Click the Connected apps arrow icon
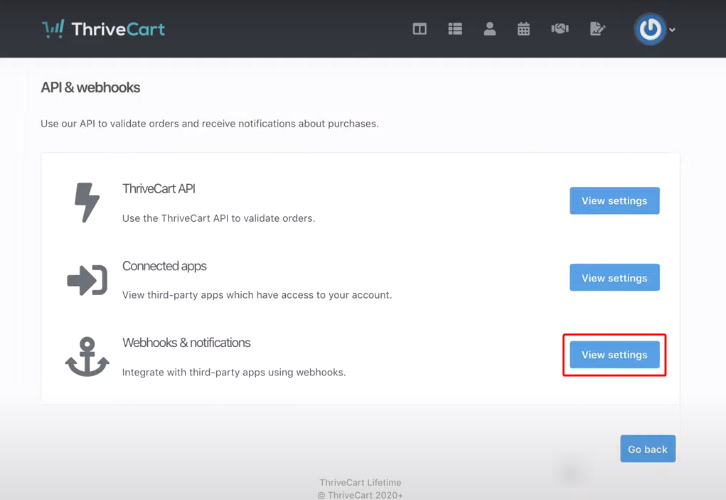Viewport: 726px width, 500px height. (87, 280)
